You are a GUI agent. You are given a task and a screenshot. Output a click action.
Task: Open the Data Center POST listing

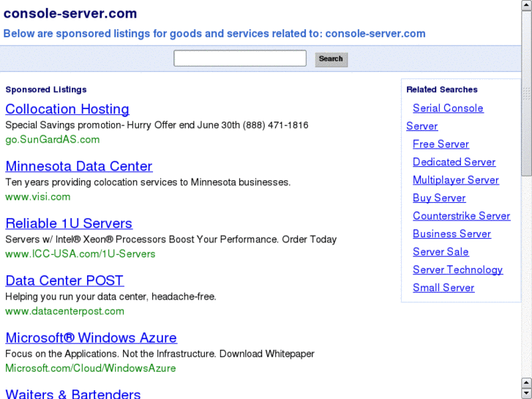(x=64, y=280)
